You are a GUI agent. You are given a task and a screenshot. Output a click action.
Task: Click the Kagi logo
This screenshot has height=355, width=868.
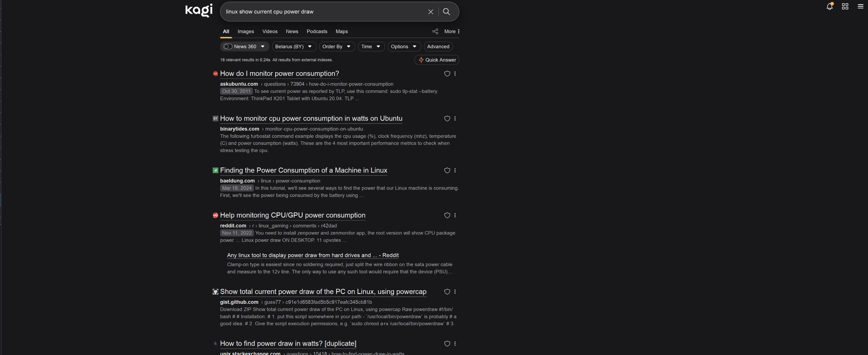199,10
